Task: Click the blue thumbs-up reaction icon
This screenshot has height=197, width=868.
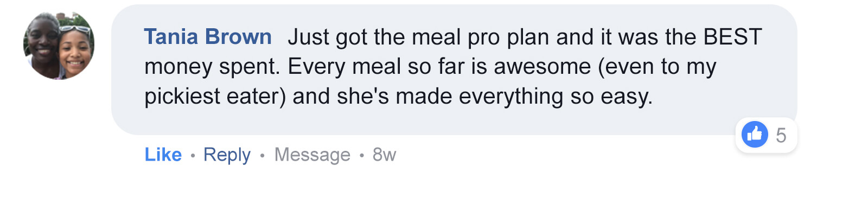Action: click(755, 135)
